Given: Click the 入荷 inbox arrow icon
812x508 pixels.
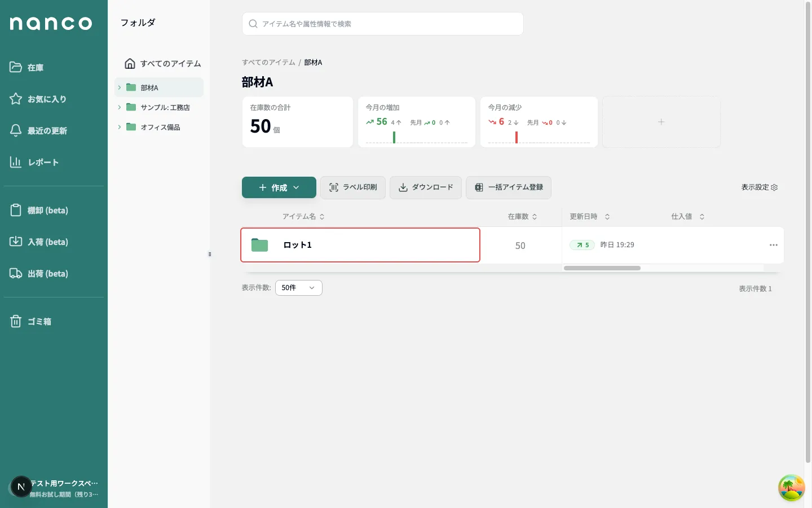Looking at the screenshot, I should [16, 242].
